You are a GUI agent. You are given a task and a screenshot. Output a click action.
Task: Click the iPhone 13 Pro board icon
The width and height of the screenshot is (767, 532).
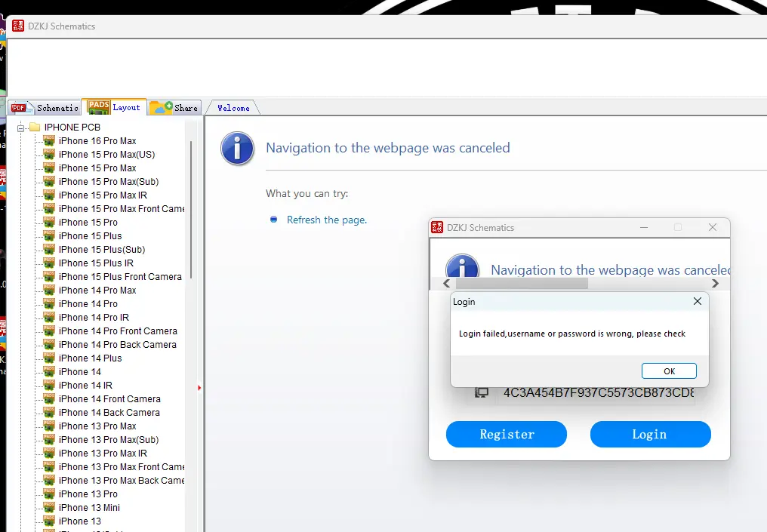[x=49, y=494]
